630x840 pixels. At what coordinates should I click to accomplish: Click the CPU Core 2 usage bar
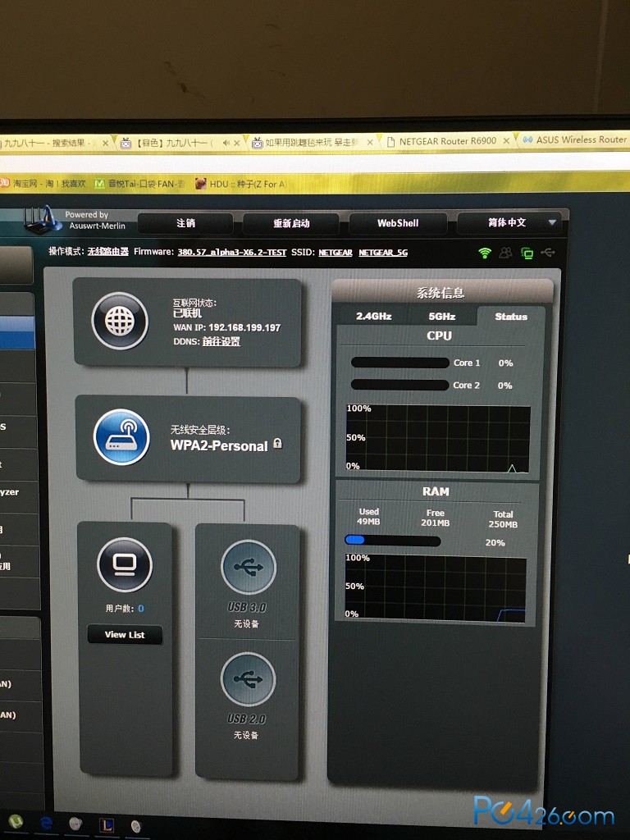tap(399, 385)
